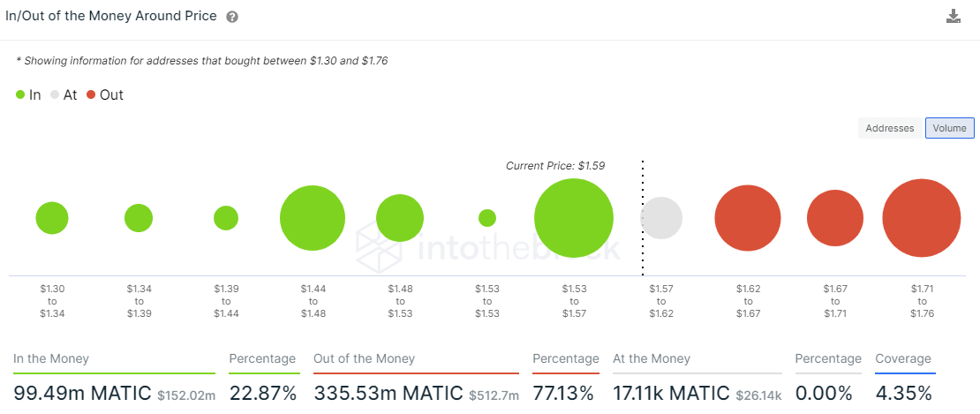Click the help question mark icon

pyautogui.click(x=232, y=17)
